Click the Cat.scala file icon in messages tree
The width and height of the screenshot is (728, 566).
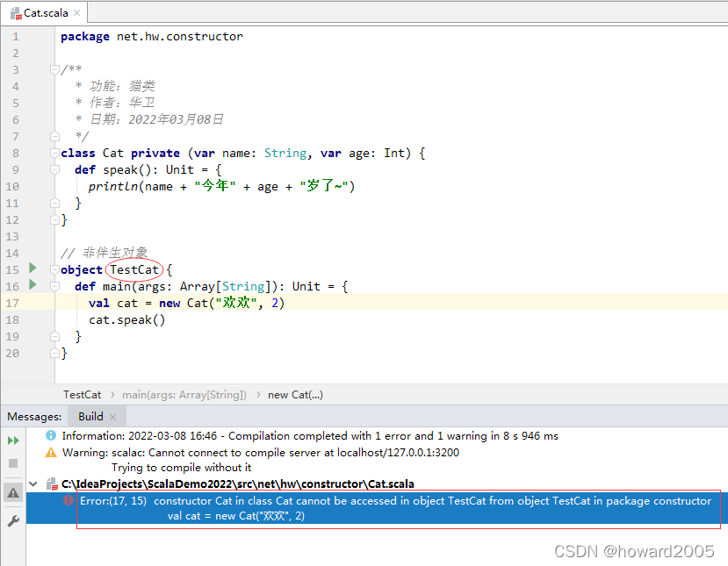(52, 484)
